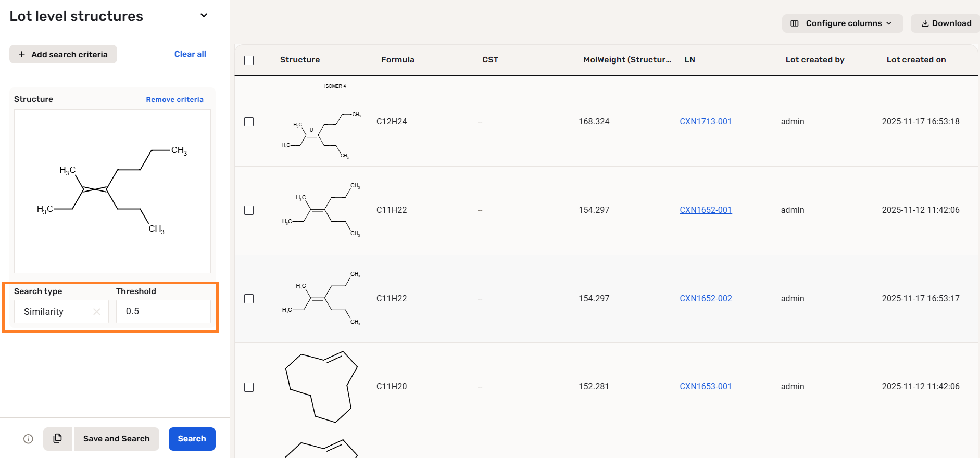This screenshot has width=980, height=458.
Task: Toggle the select-all checkbox in the table header
Action: pyautogui.click(x=249, y=60)
